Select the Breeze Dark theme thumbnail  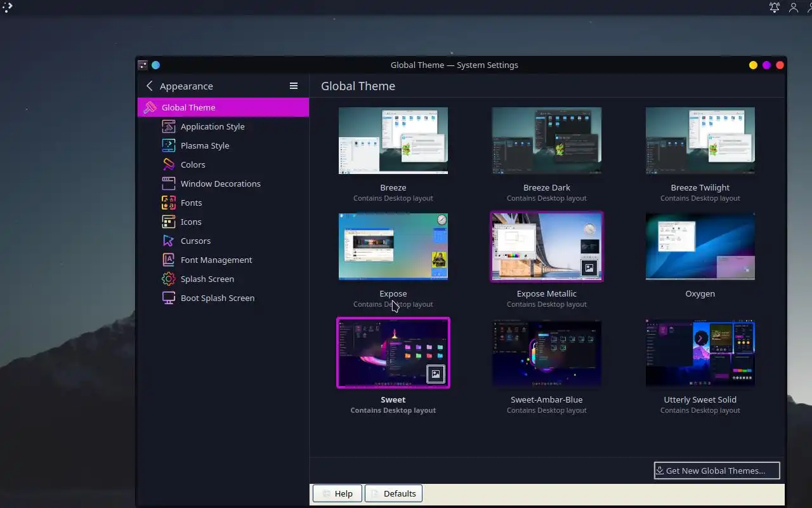pos(547,140)
